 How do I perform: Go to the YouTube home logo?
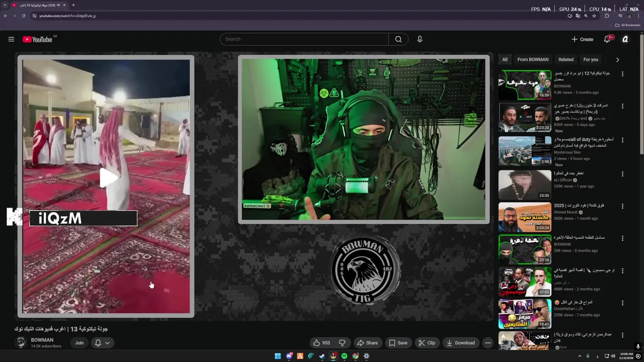click(38, 39)
